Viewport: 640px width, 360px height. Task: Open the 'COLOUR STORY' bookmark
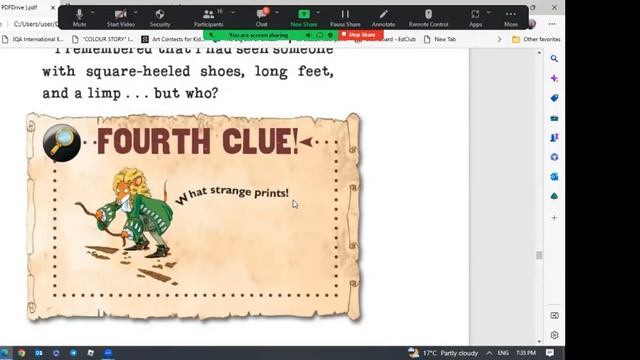(103, 39)
